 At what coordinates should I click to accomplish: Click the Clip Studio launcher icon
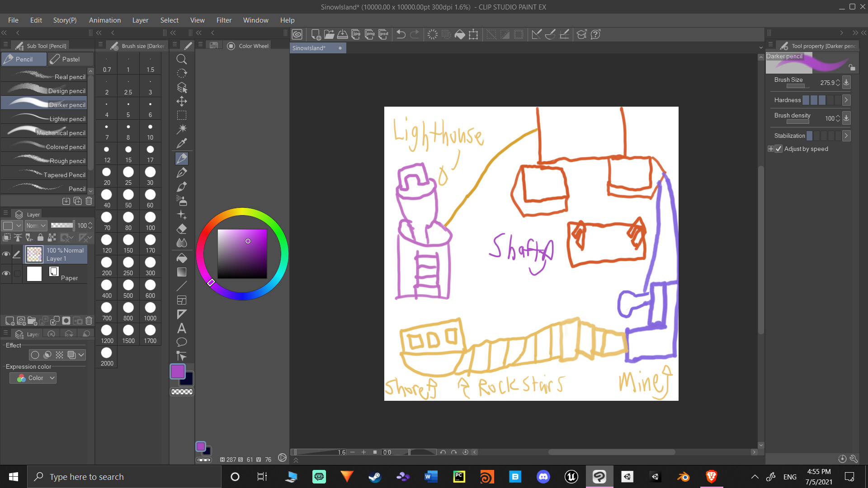coord(297,34)
